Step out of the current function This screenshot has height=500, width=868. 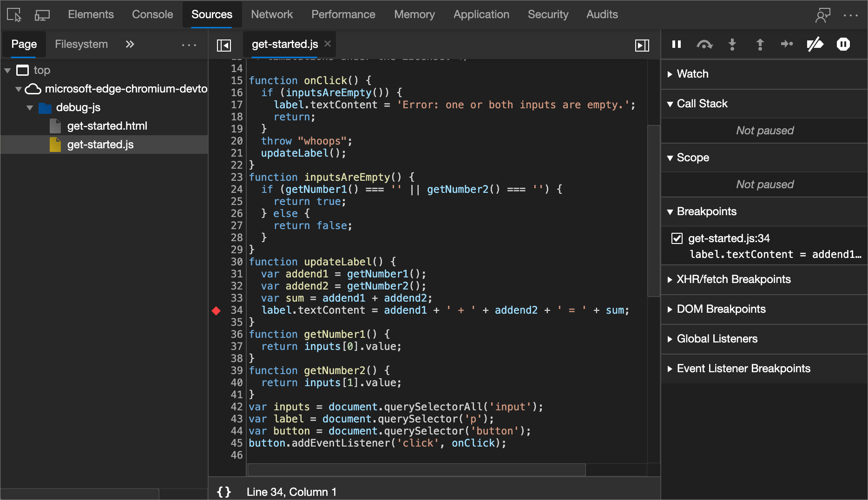click(x=760, y=44)
